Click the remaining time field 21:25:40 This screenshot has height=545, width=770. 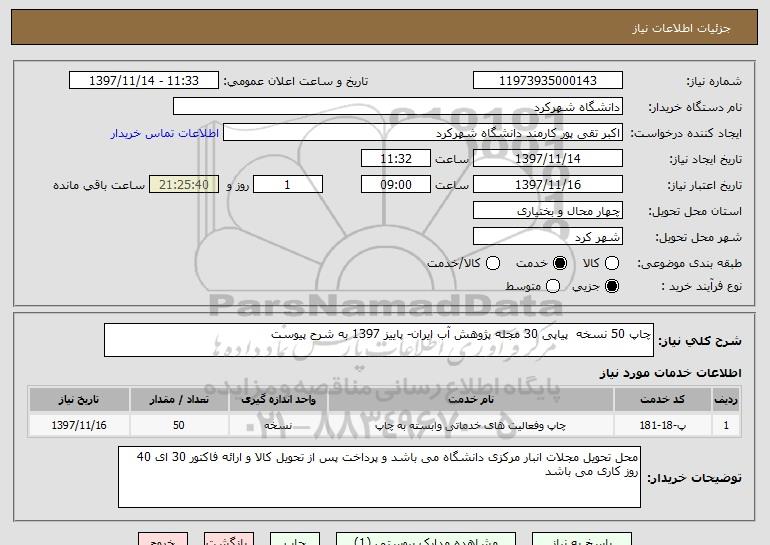tap(184, 185)
